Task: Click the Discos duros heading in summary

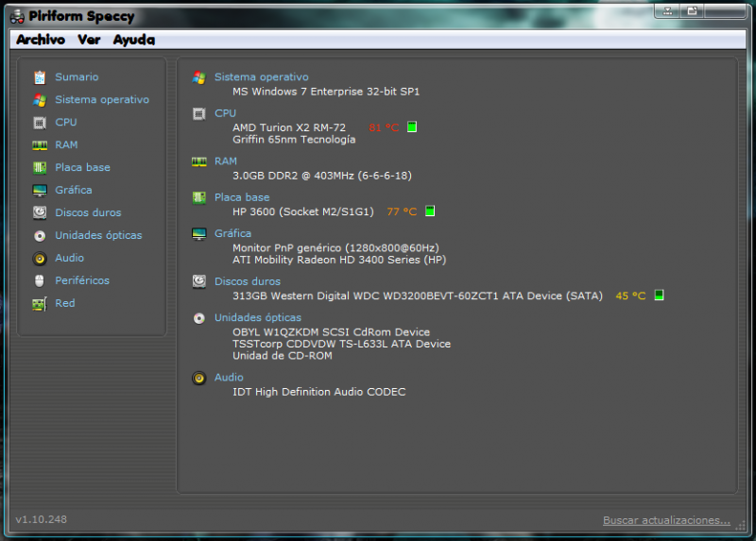Action: pyautogui.click(x=248, y=281)
